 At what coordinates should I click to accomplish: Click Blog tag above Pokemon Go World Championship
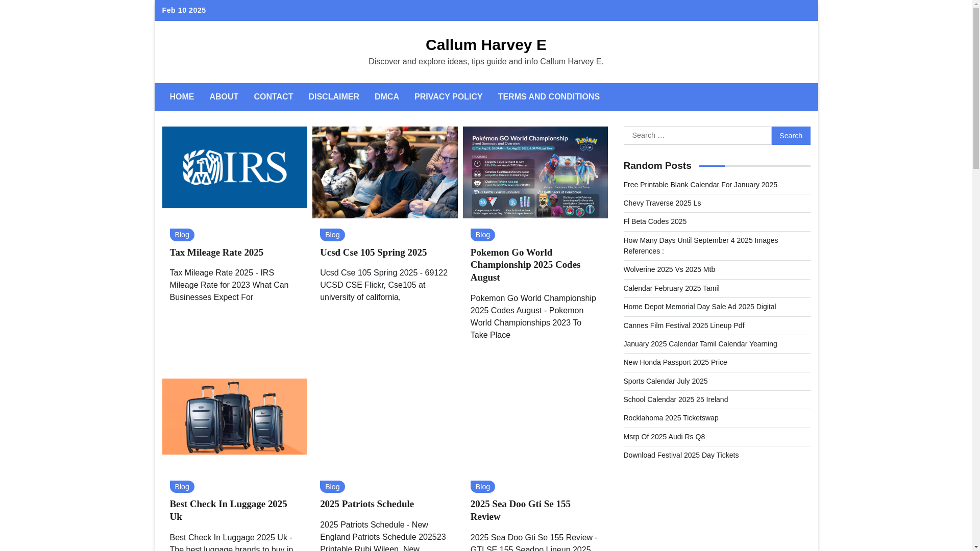pos(483,235)
